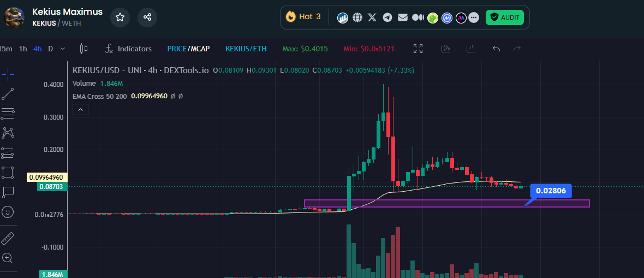The height and width of the screenshot is (278, 644).
Task: Open the emoji sticker tool
Action: 8,212
